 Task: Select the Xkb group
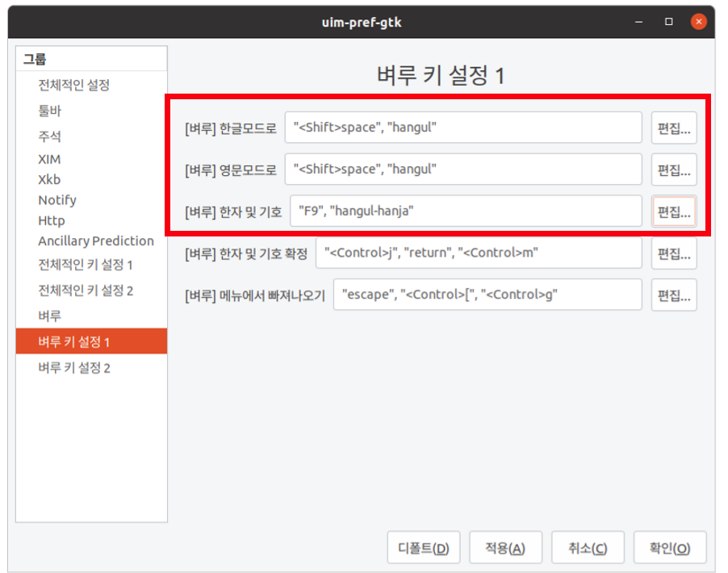tap(91, 180)
